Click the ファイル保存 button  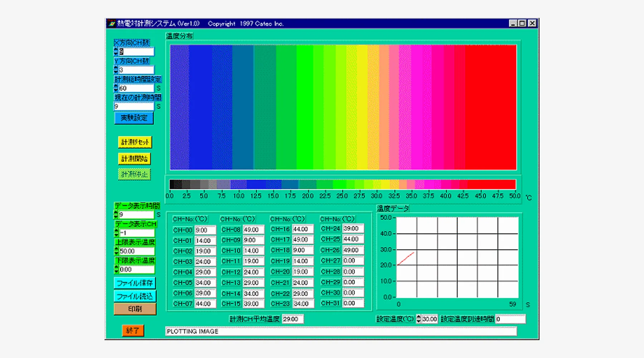(x=135, y=283)
